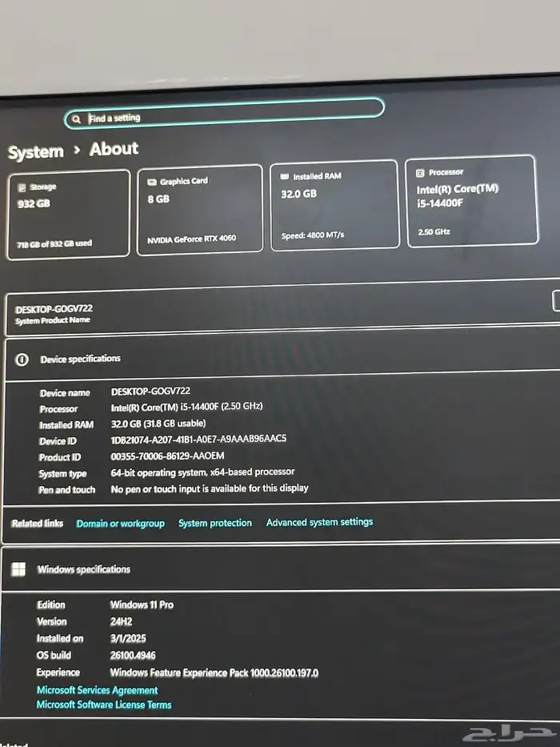Open Advanced system settings
Screen dimensions: 560x747
[319, 522]
